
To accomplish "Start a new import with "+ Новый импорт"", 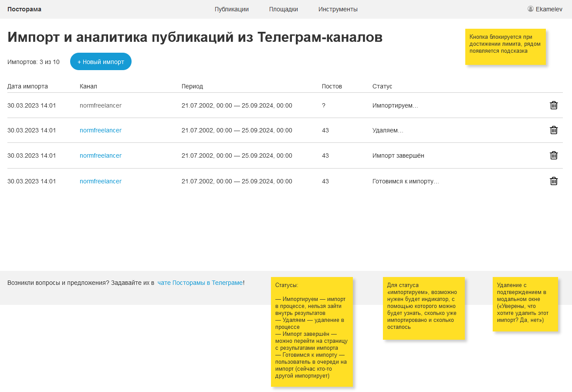I will 101,62.
